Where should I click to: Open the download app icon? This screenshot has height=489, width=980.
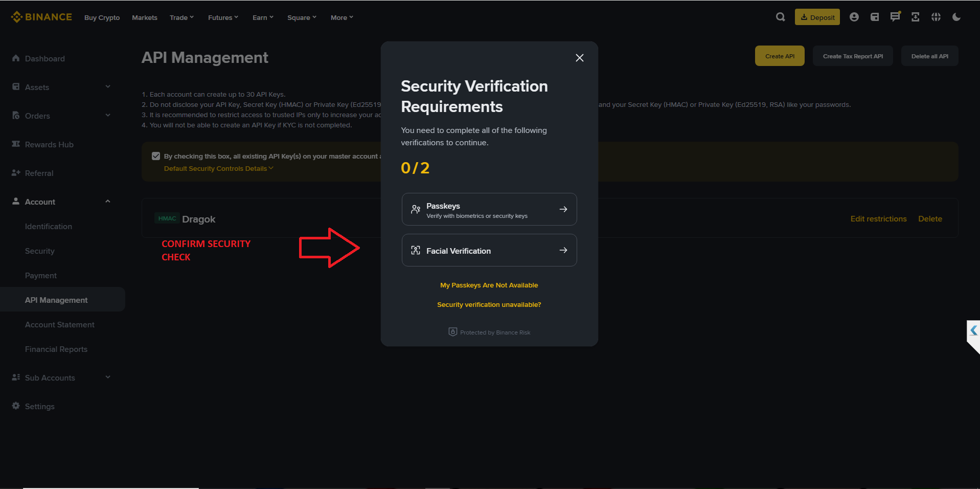coord(916,17)
